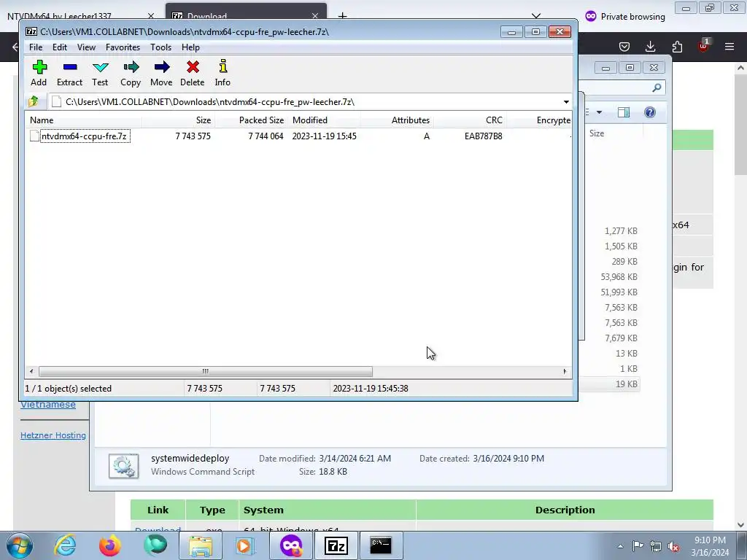Open the Tools menu
The width and height of the screenshot is (747, 560).
[161, 47]
